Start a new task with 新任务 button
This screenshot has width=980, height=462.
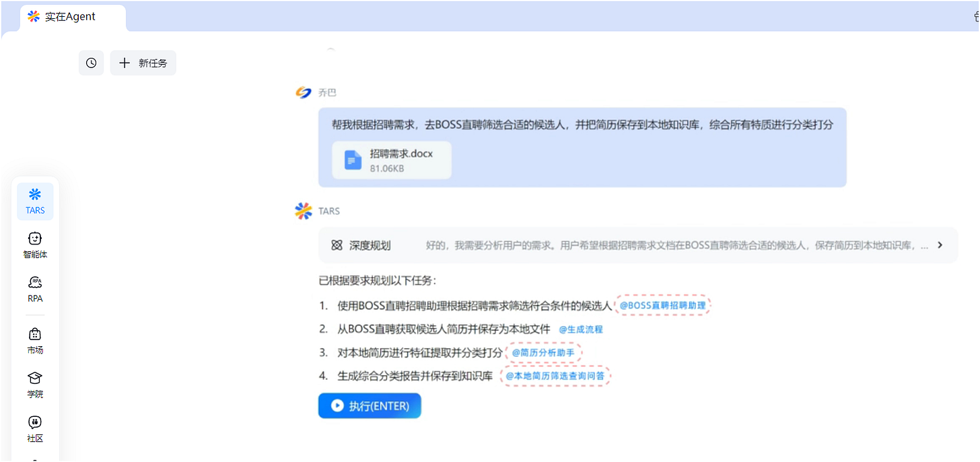[143, 63]
